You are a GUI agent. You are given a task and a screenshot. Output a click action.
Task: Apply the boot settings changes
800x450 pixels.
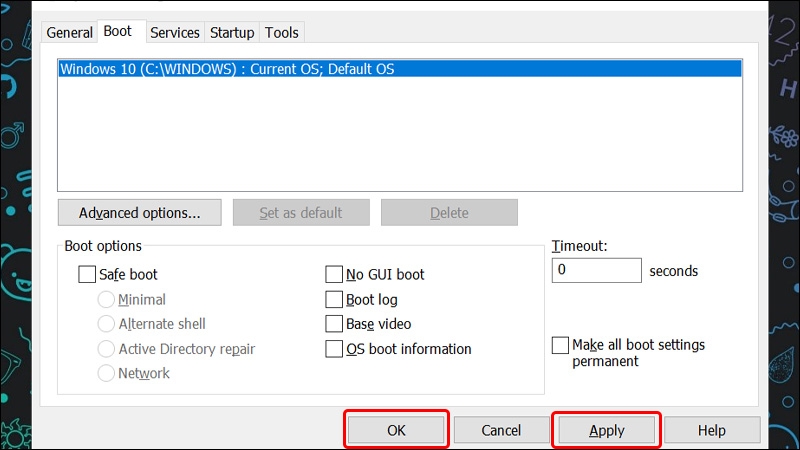point(607,430)
